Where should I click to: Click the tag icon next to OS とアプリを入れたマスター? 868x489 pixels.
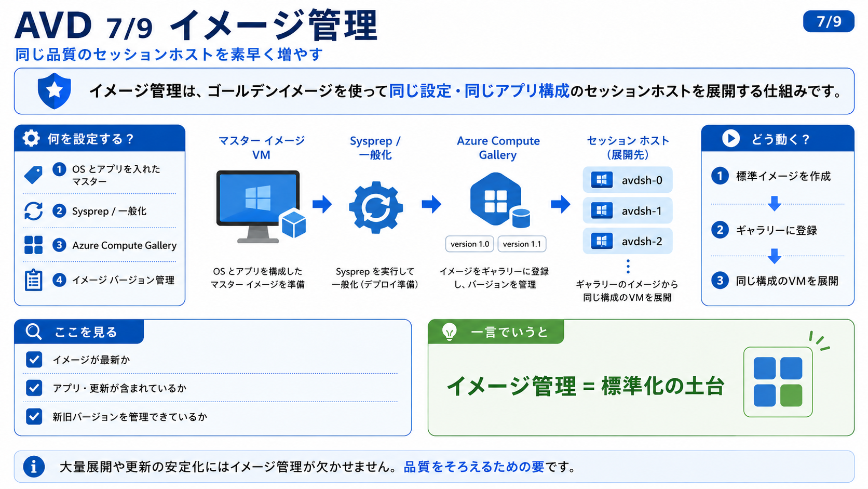(x=33, y=175)
